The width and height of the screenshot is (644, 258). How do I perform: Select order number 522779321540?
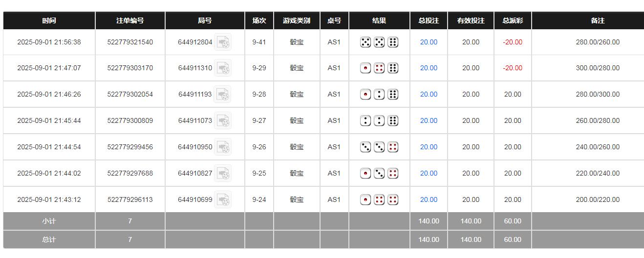point(130,42)
